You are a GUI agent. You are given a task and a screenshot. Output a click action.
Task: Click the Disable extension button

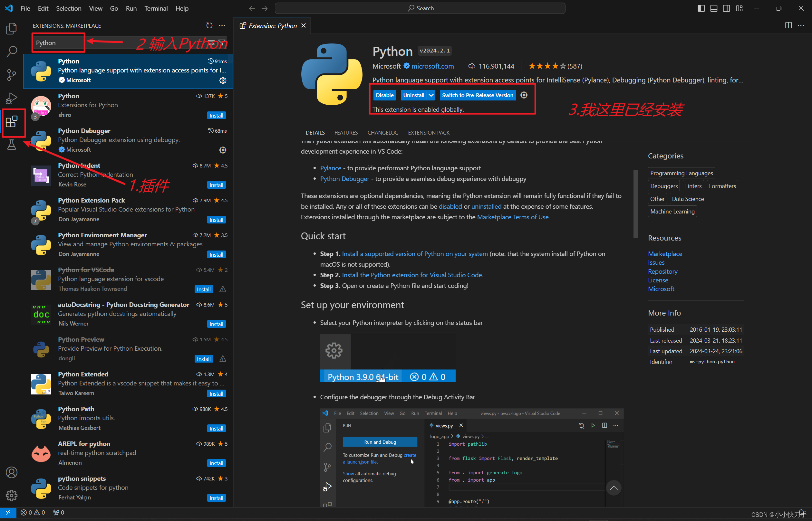(x=384, y=95)
